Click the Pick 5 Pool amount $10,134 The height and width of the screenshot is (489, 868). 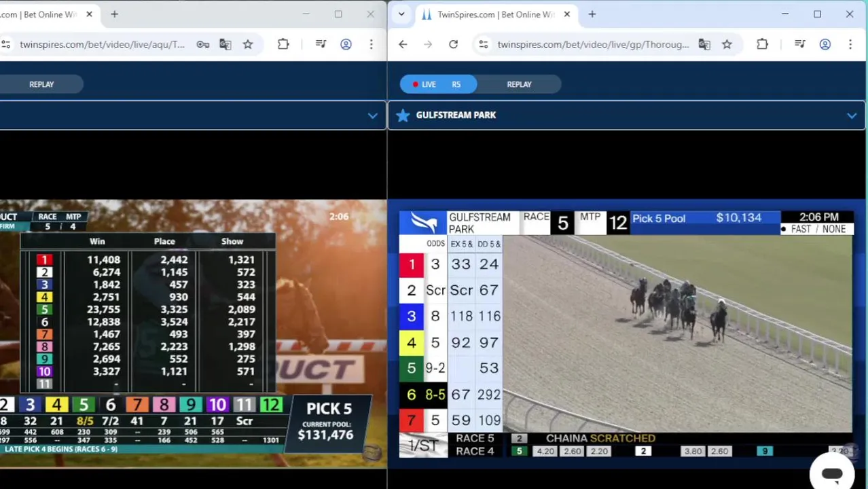738,218
